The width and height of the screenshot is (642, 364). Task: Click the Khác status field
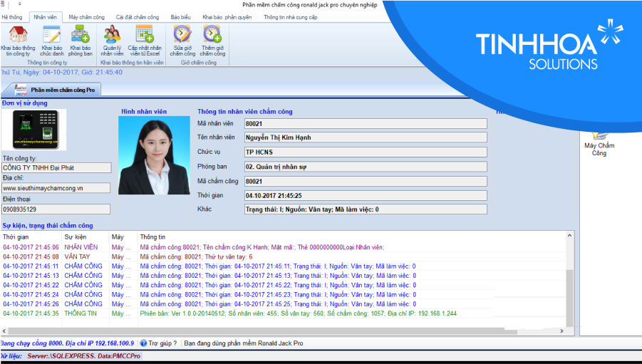click(366, 209)
